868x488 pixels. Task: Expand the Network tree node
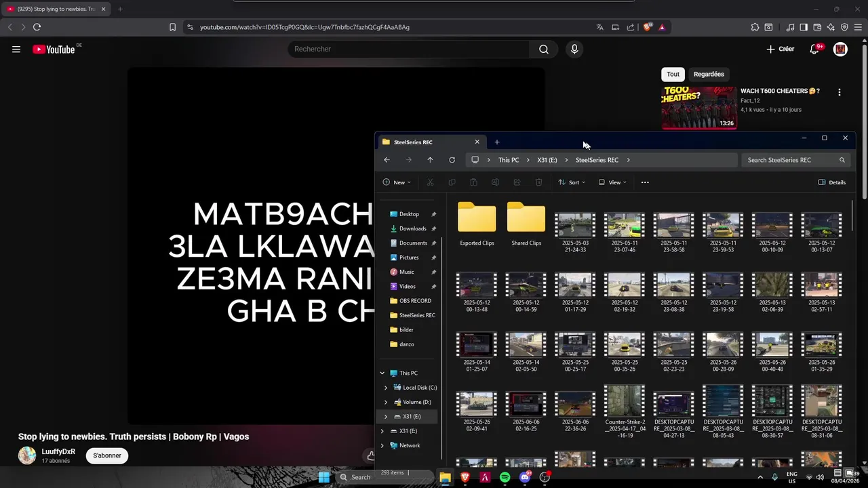(x=382, y=445)
